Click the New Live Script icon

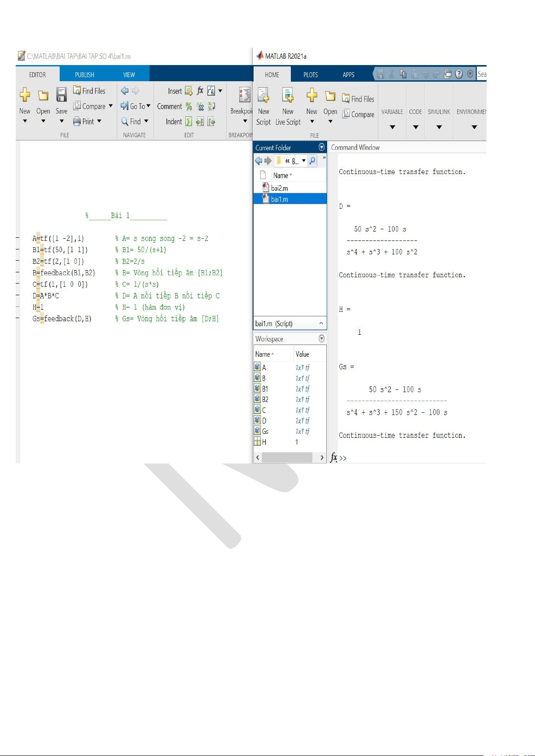[288, 95]
